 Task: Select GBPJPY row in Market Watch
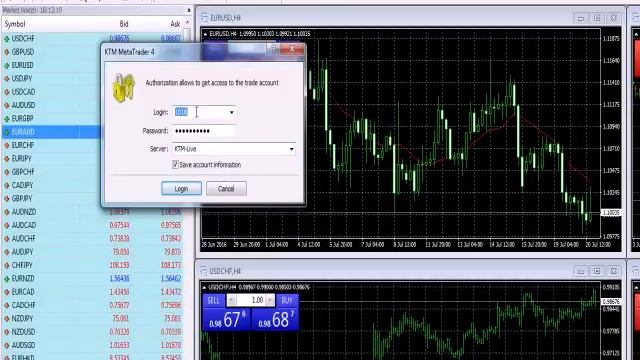[x=92, y=198]
